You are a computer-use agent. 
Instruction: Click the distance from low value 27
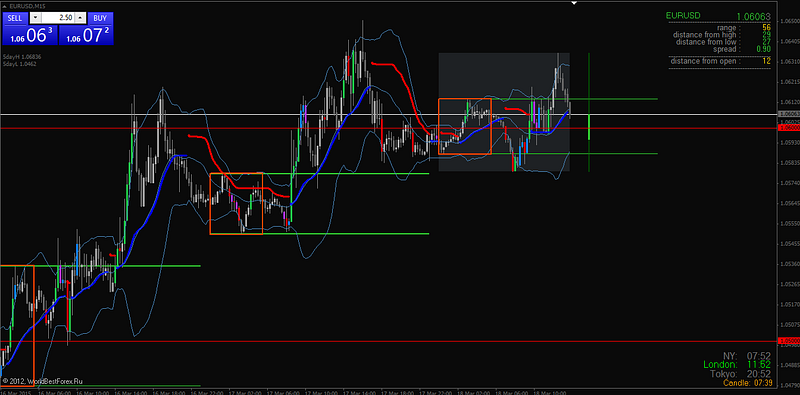(x=766, y=42)
